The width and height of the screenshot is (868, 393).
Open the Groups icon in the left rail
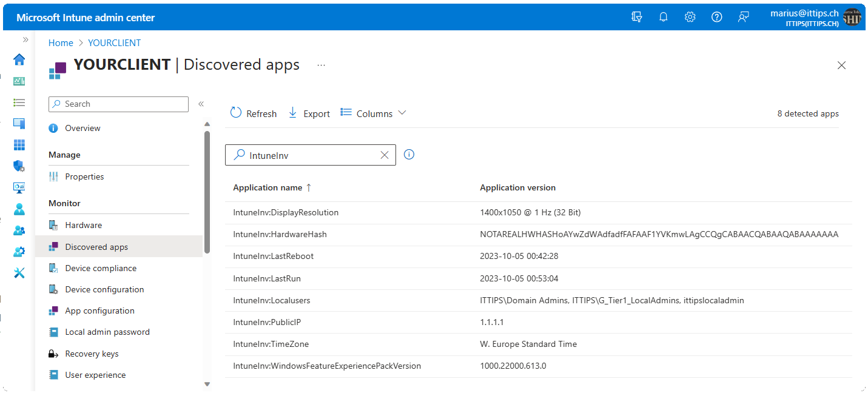pos(19,230)
